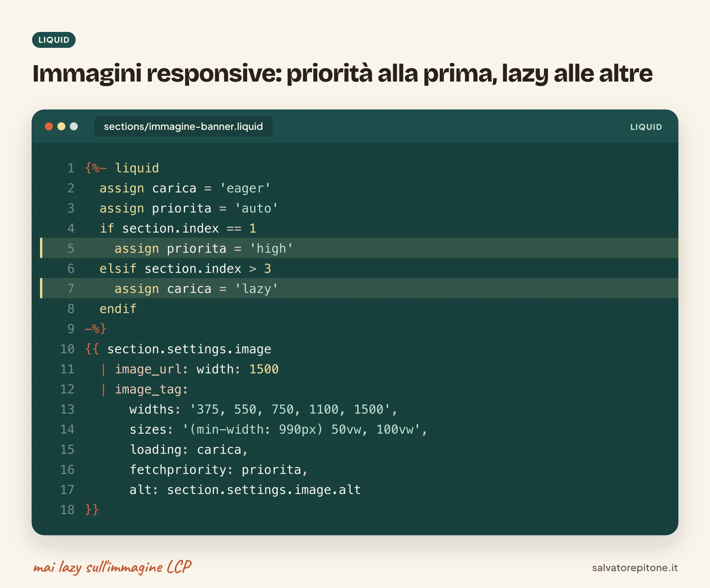Click line 10 'section.settings.image'
710x588 pixels.
coord(189,349)
